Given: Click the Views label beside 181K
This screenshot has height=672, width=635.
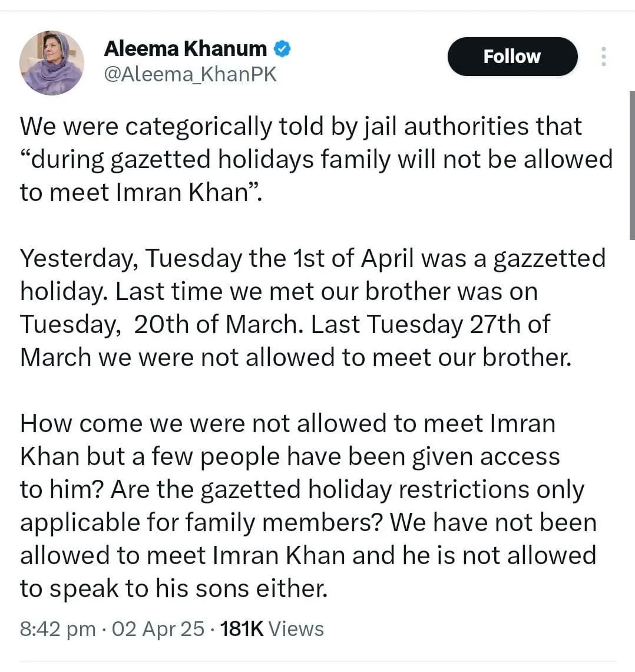Looking at the screenshot, I should [x=296, y=629].
